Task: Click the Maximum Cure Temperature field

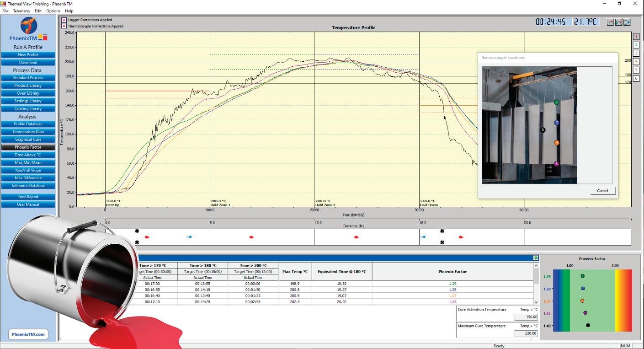Action: click(x=526, y=333)
